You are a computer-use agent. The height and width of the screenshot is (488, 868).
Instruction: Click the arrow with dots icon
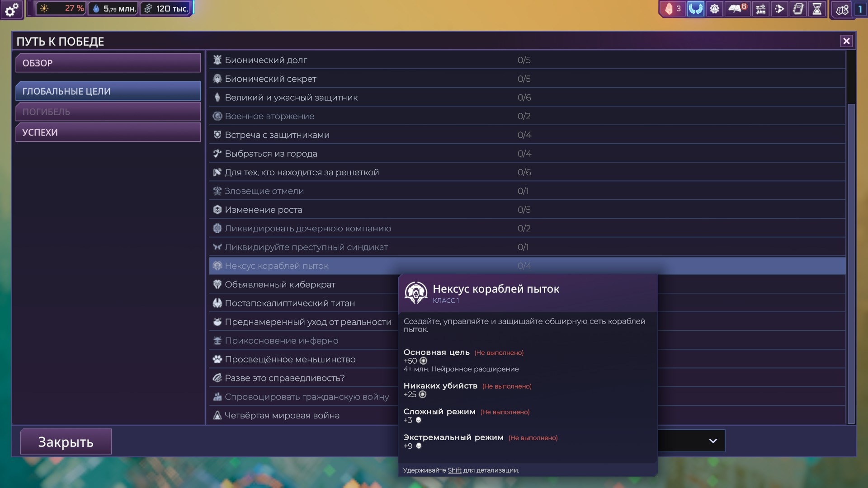tap(779, 9)
